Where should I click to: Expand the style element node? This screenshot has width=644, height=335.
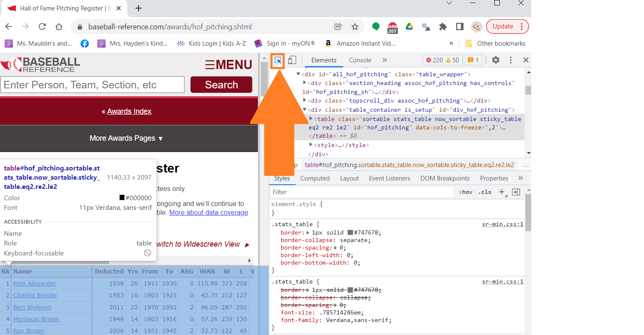pyautogui.click(x=311, y=145)
